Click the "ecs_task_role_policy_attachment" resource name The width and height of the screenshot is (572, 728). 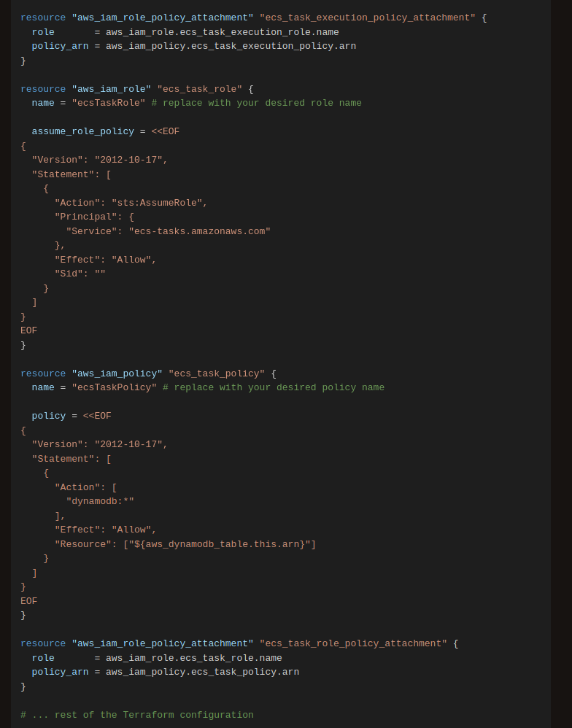(353, 643)
